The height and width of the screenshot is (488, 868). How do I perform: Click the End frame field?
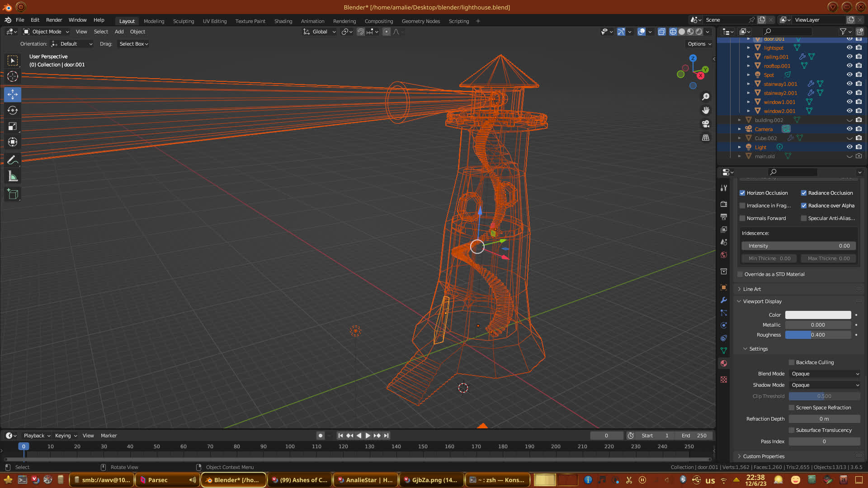tap(694, 436)
